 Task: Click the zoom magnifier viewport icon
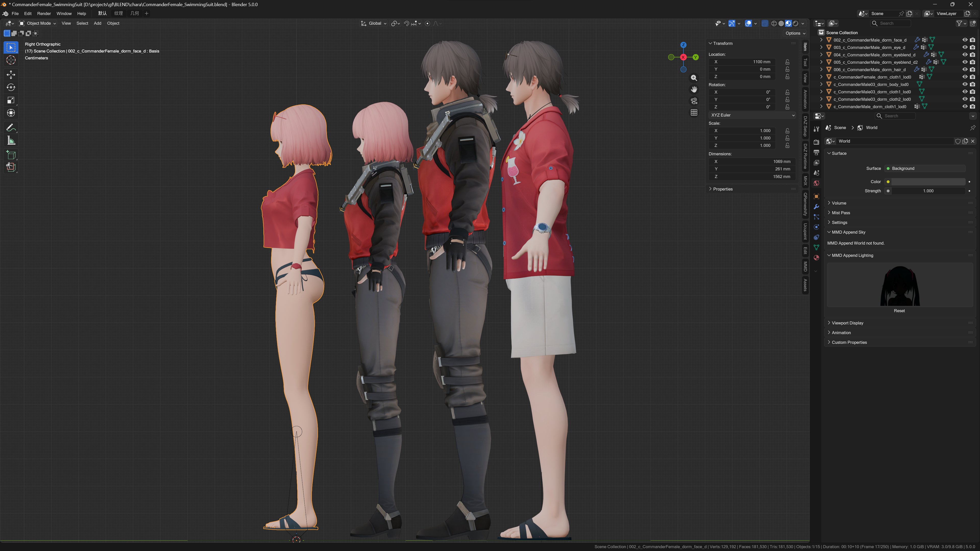coord(694,78)
